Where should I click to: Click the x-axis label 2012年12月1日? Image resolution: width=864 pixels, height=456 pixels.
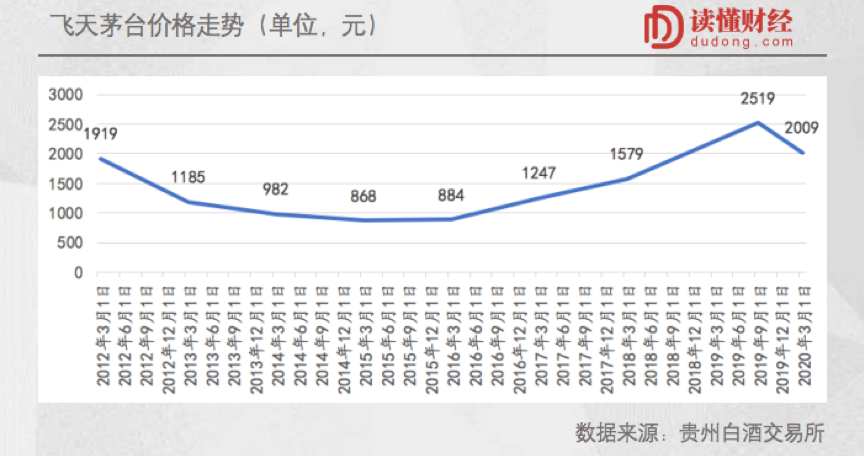click(x=169, y=340)
